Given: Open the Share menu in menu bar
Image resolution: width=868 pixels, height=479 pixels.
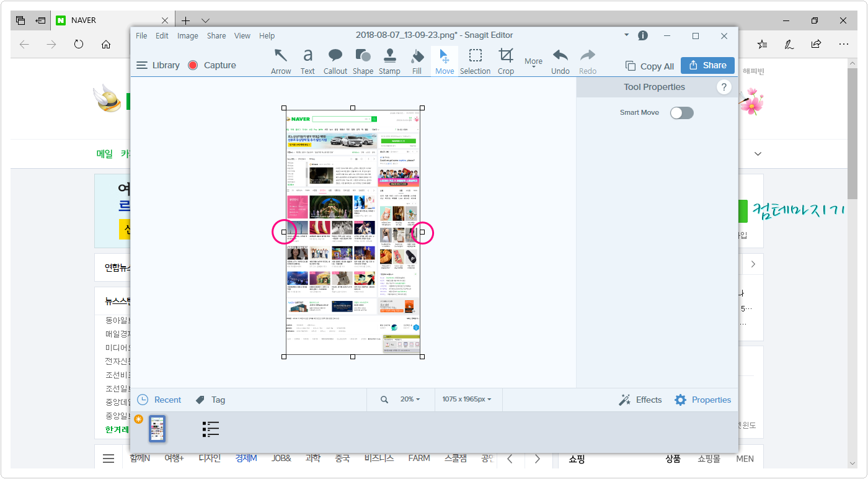Looking at the screenshot, I should click(x=216, y=35).
